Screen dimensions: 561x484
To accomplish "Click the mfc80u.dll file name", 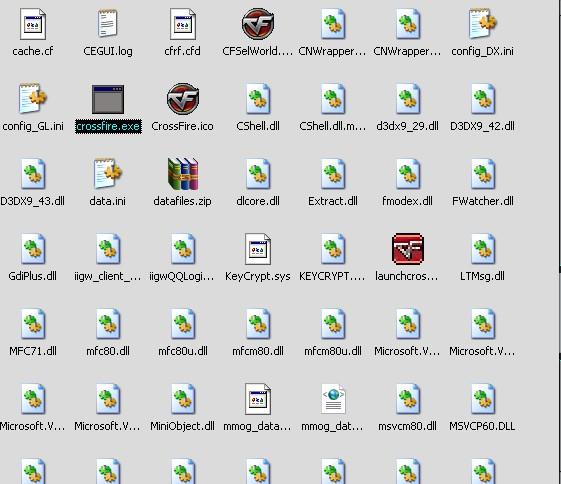I will [183, 351].
